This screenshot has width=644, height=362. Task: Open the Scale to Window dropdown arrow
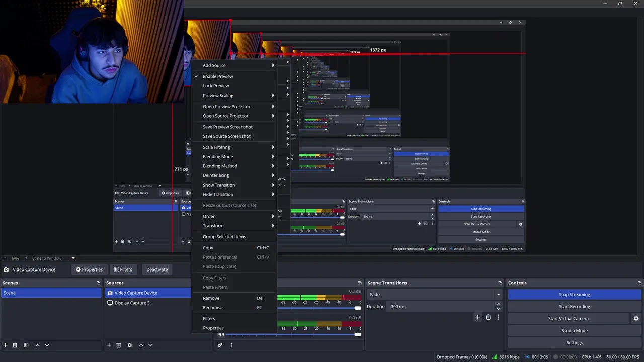(73, 258)
